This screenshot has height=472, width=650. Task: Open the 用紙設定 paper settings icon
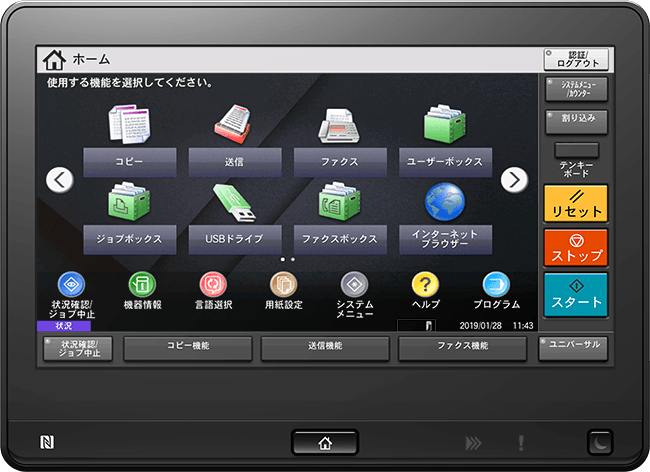point(284,285)
